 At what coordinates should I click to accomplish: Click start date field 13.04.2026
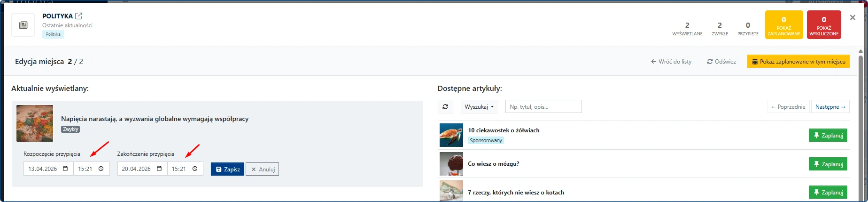(x=48, y=169)
